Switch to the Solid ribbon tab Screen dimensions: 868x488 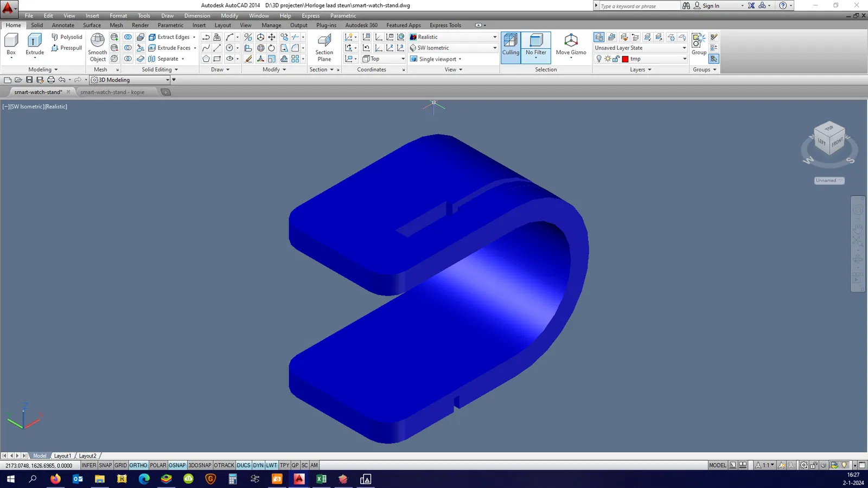point(37,25)
